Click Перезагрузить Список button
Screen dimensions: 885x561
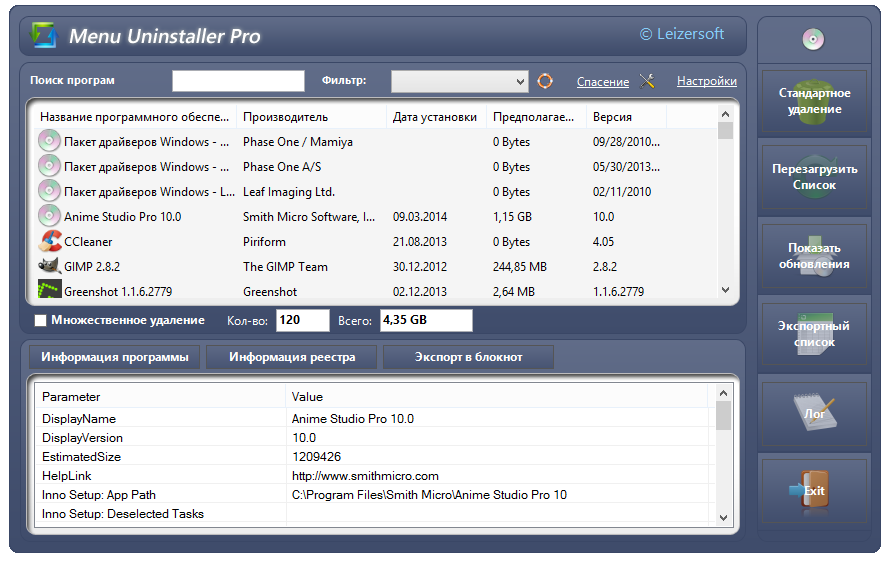coord(814,177)
